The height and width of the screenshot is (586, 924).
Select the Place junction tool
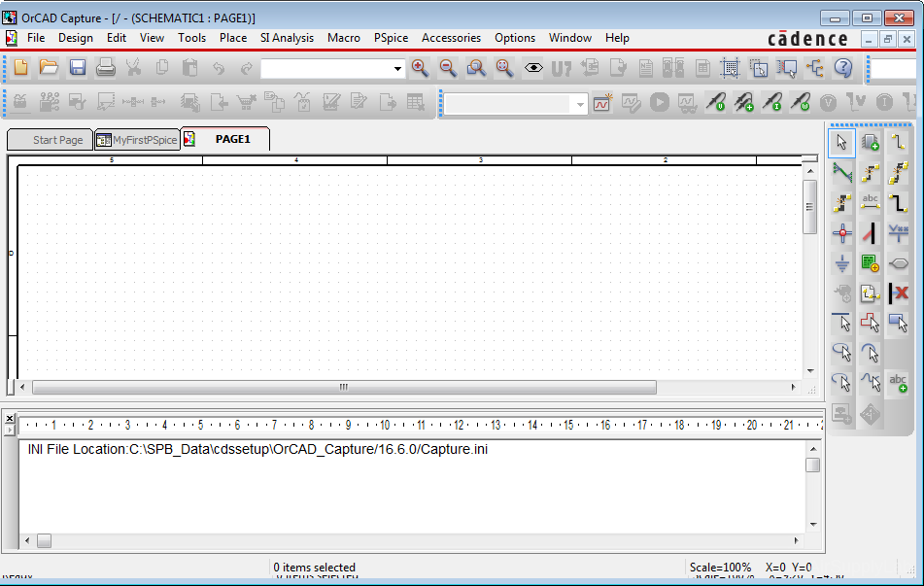click(x=841, y=232)
